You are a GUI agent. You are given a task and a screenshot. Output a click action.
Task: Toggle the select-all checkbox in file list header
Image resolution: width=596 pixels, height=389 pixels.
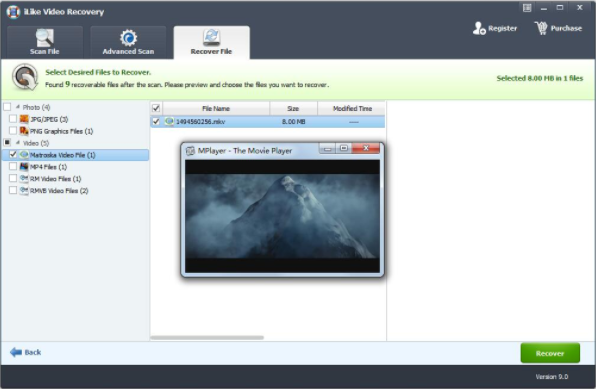click(156, 108)
